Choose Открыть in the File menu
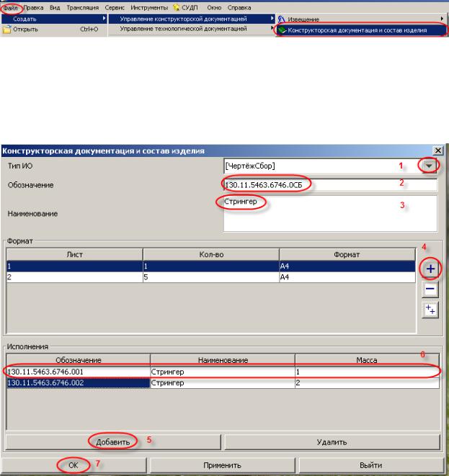 point(54,29)
